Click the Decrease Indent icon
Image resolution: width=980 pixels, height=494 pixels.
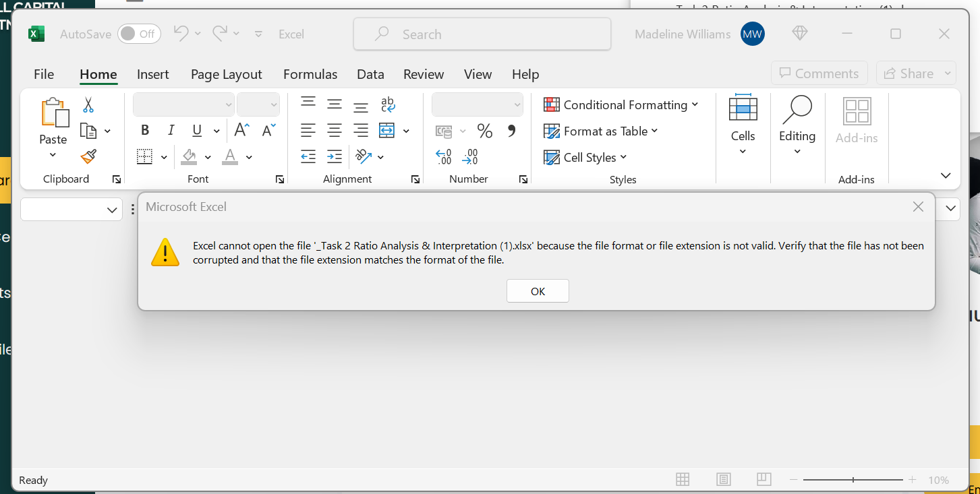(x=308, y=157)
